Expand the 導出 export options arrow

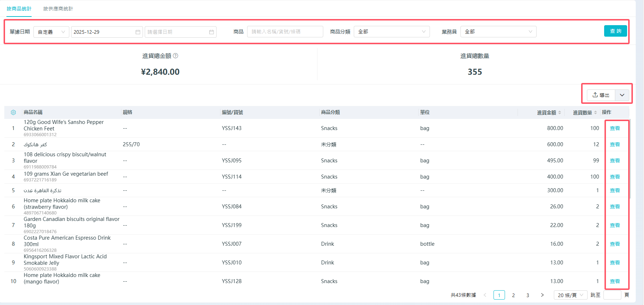coord(622,95)
